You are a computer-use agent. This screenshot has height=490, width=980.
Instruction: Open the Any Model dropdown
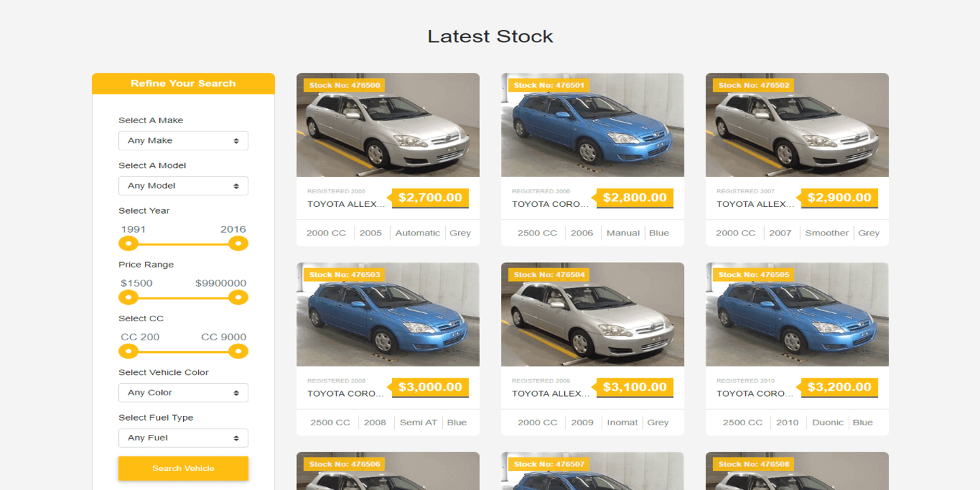(x=183, y=186)
